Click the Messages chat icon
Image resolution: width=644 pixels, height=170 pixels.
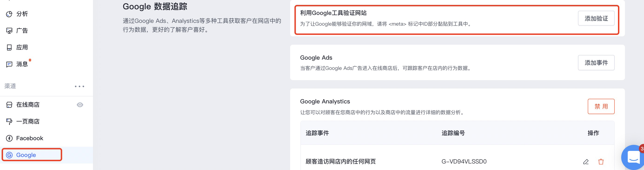9,64
